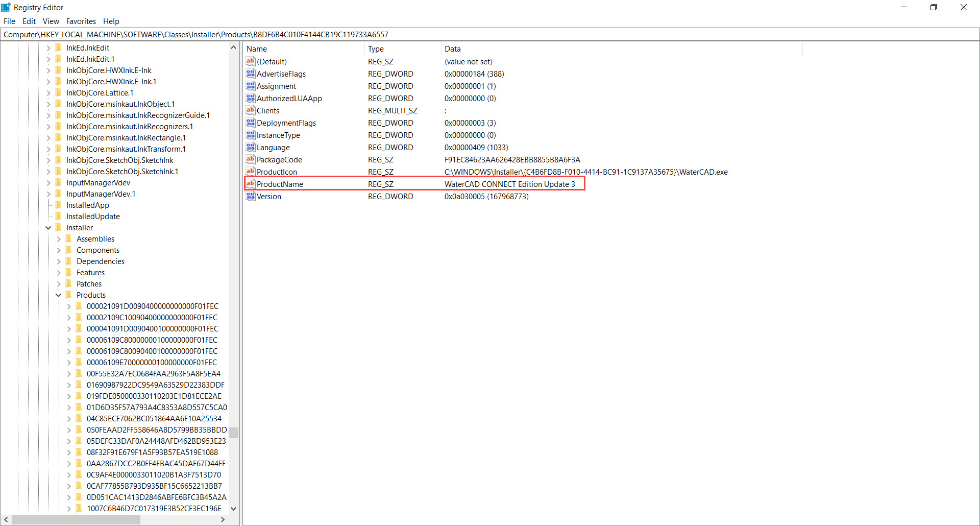Click the folder icon of the Assemblies key

[68, 238]
